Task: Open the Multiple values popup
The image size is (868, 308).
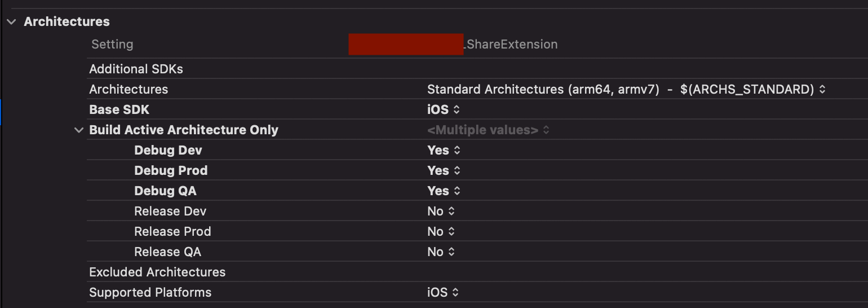Action: pos(488,130)
